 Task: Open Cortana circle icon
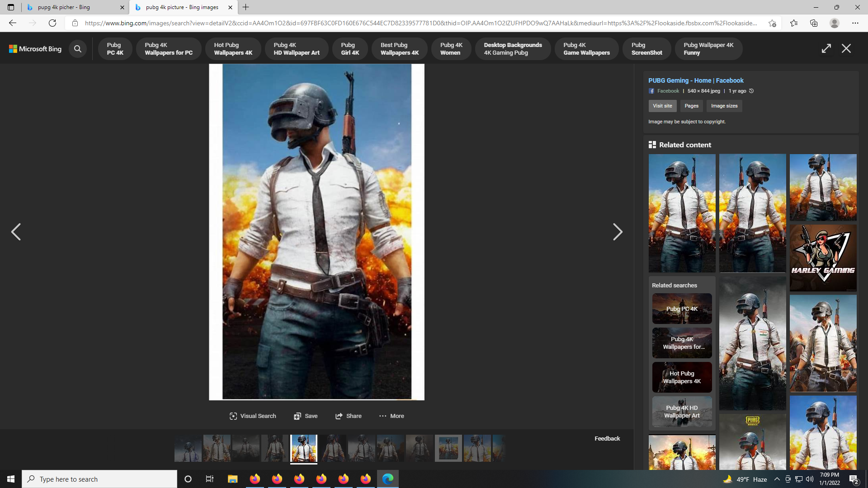tap(188, 479)
